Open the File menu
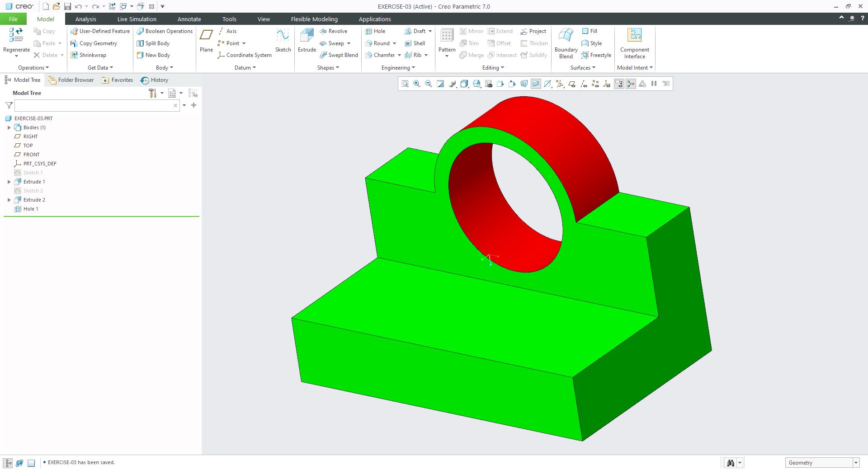 click(13, 19)
